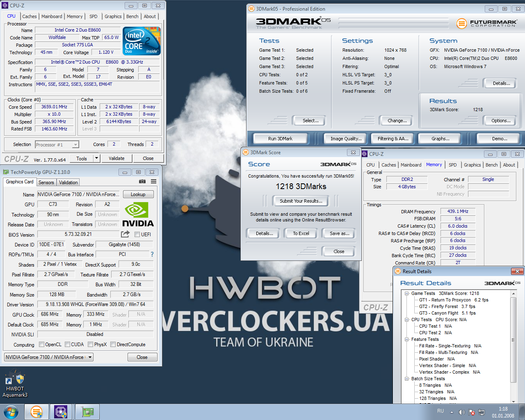Open the CPU-Z Tools dropdown arrow
The width and height of the screenshot is (525, 420).
[x=96, y=158]
